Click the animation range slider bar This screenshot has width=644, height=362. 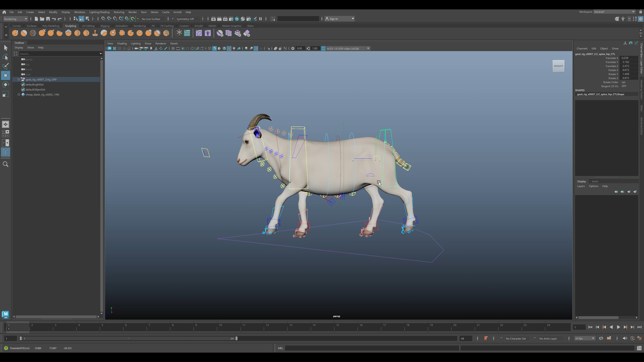click(x=128, y=338)
